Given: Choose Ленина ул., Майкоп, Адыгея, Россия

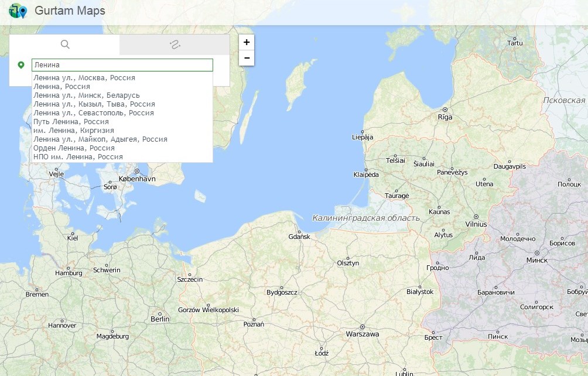Looking at the screenshot, I should click(100, 139).
